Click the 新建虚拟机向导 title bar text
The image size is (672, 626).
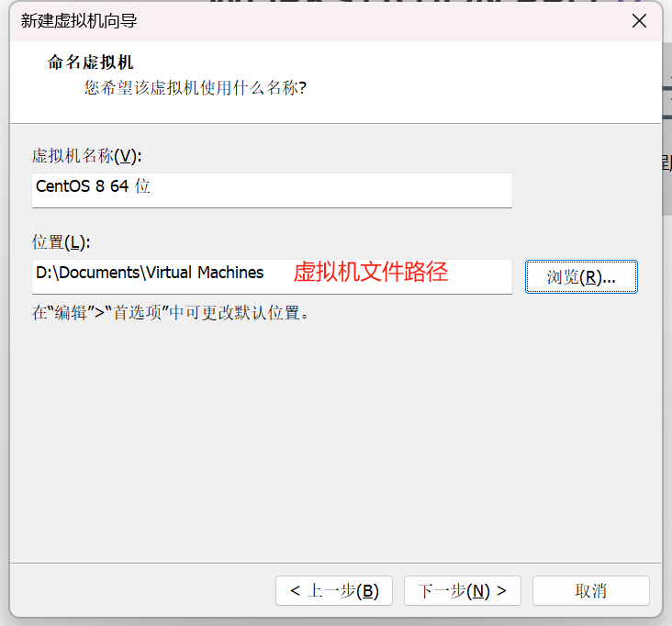coord(80,20)
